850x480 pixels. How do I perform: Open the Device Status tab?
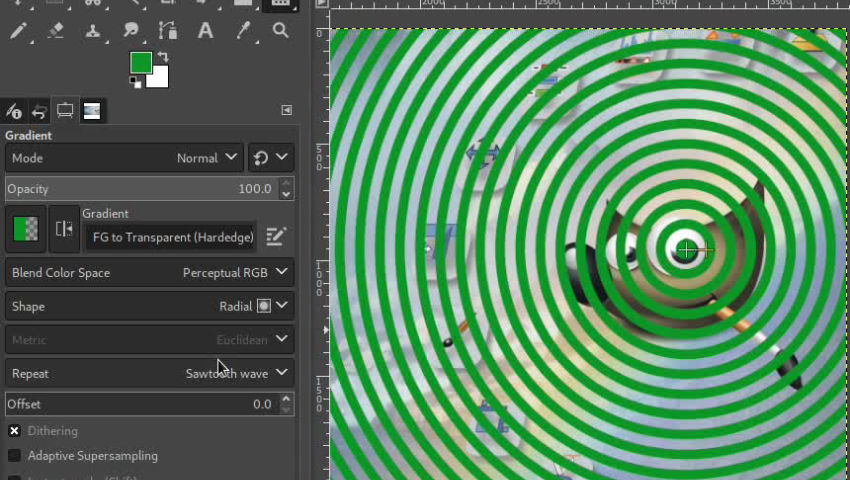click(x=13, y=111)
